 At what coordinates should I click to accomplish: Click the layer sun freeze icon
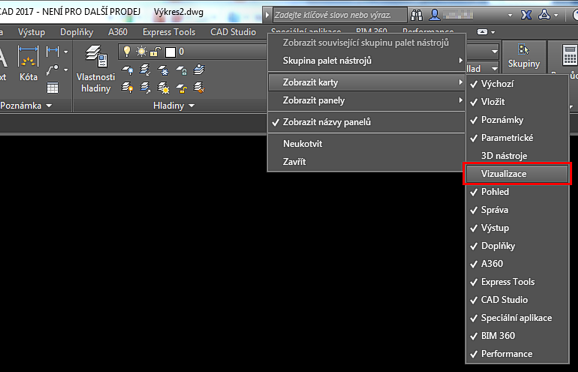pyautogui.click(x=141, y=51)
